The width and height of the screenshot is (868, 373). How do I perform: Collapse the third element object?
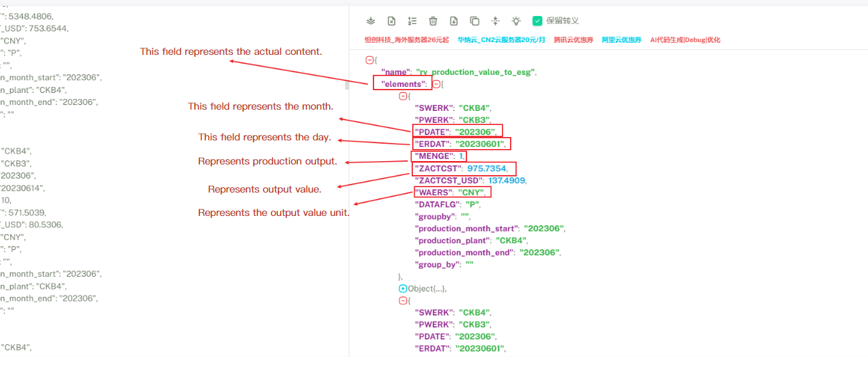[x=402, y=301]
